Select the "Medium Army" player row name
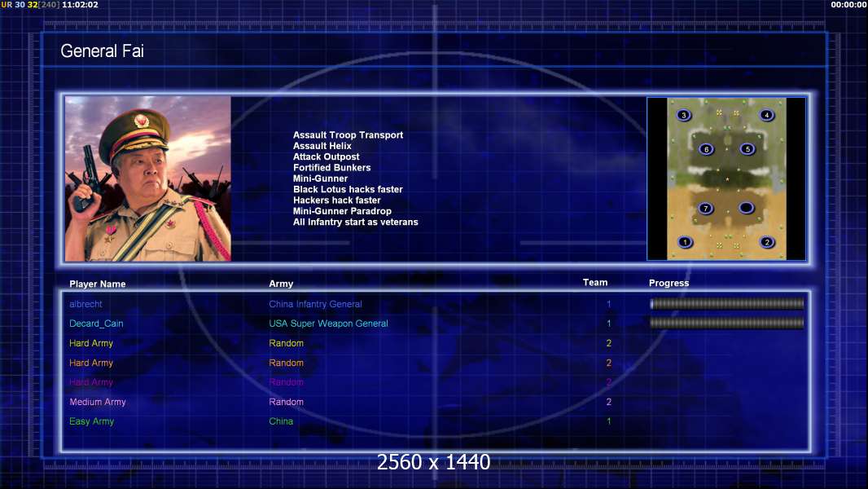 (x=98, y=402)
